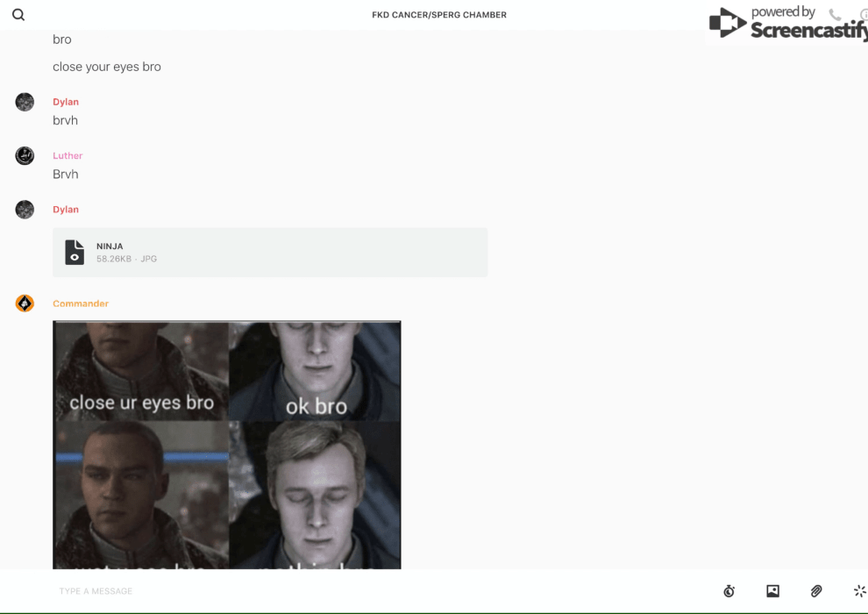Open the timed message stopwatch icon
The height and width of the screenshot is (614, 868).
tap(729, 591)
